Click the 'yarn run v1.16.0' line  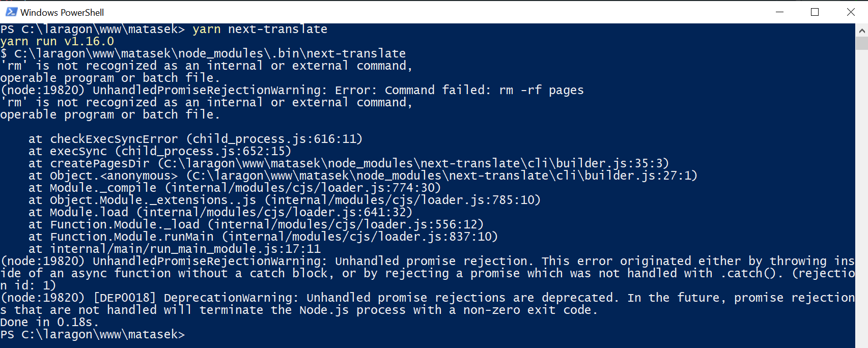tap(57, 41)
